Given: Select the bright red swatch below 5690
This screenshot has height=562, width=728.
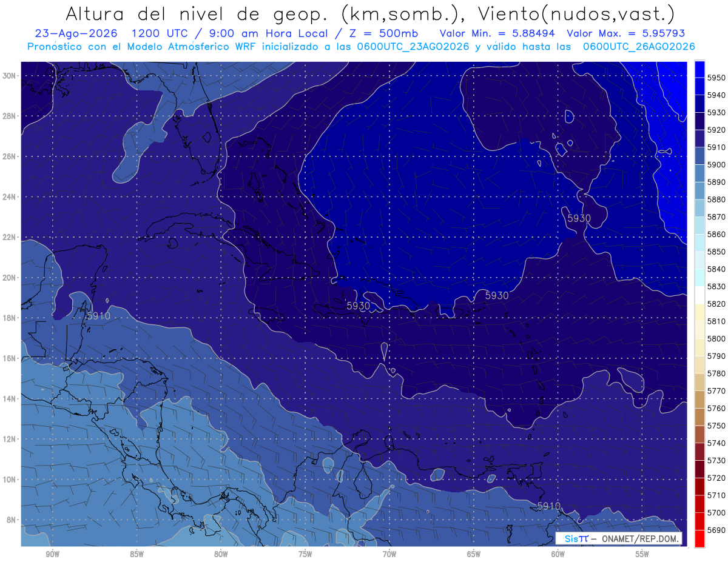Looking at the screenshot, I should tap(699, 538).
